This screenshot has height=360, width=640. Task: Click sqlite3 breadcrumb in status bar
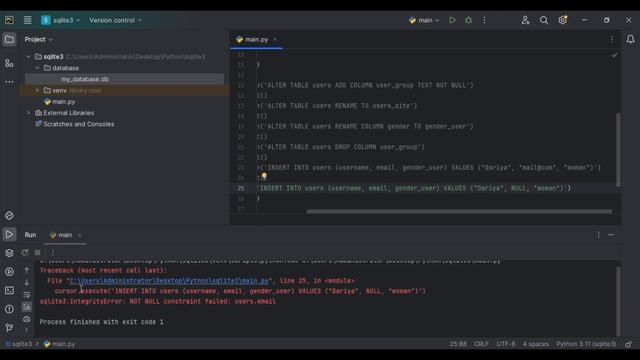19,344
